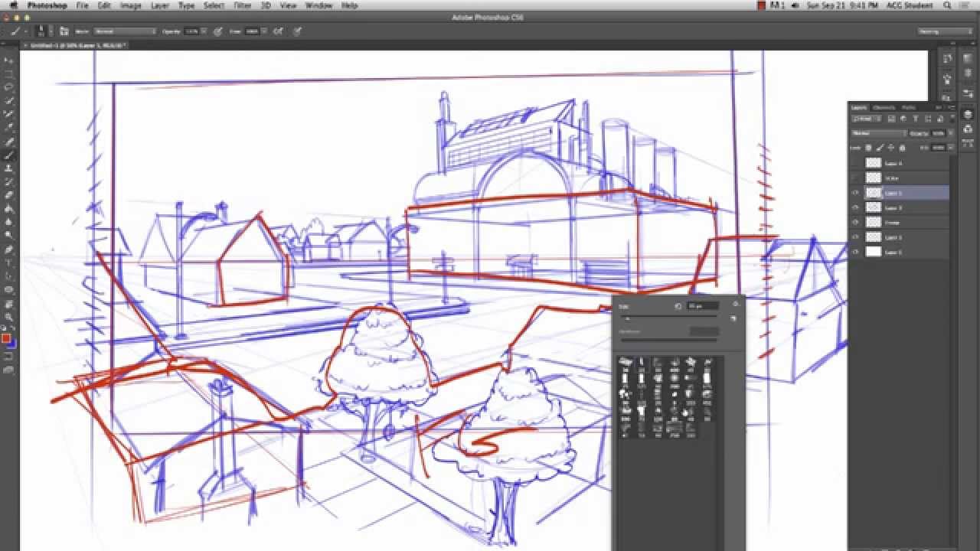The width and height of the screenshot is (980, 551).
Task: Open the Apple menu
Action: pyautogui.click(x=12, y=5)
